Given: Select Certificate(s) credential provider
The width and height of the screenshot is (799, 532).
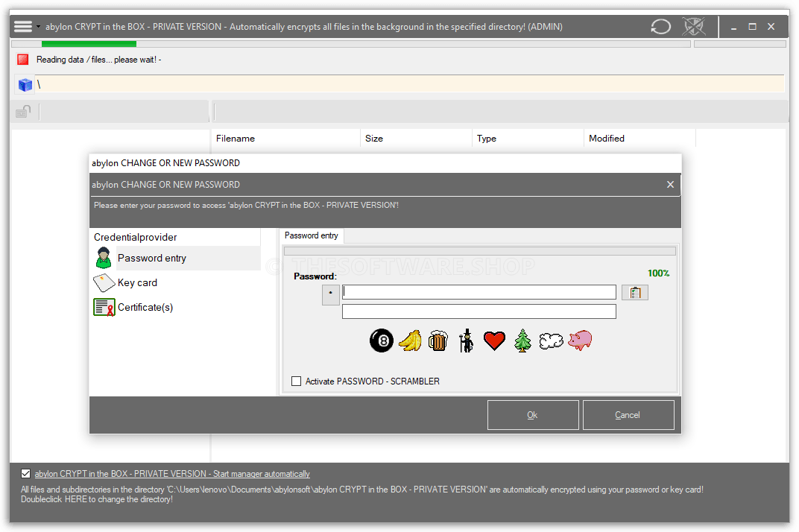Looking at the screenshot, I should coord(145,307).
